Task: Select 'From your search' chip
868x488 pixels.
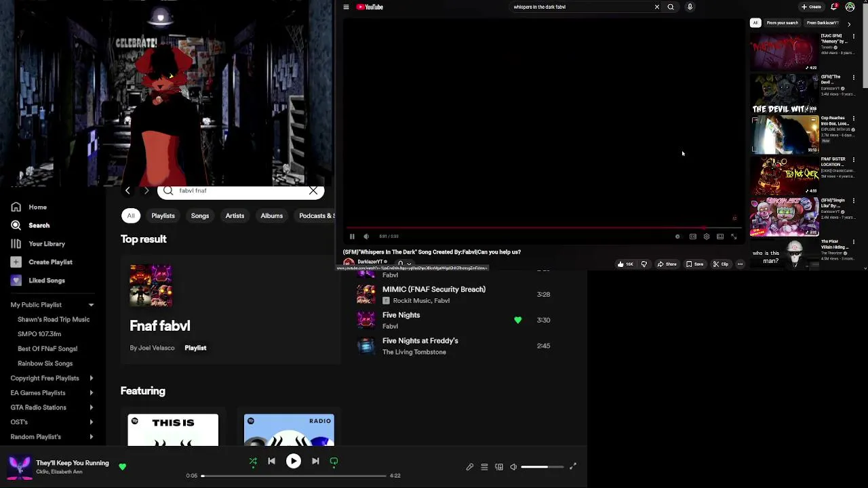Action: (782, 23)
